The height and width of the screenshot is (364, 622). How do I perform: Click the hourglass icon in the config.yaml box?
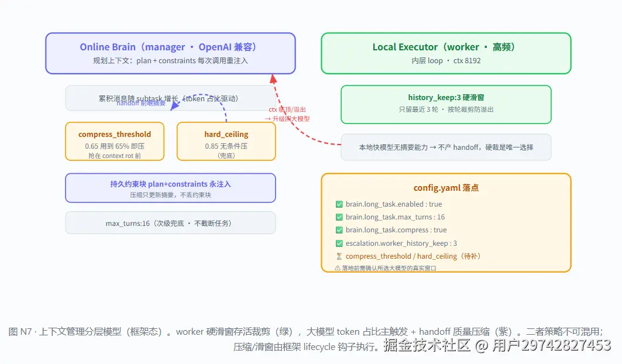click(339, 256)
